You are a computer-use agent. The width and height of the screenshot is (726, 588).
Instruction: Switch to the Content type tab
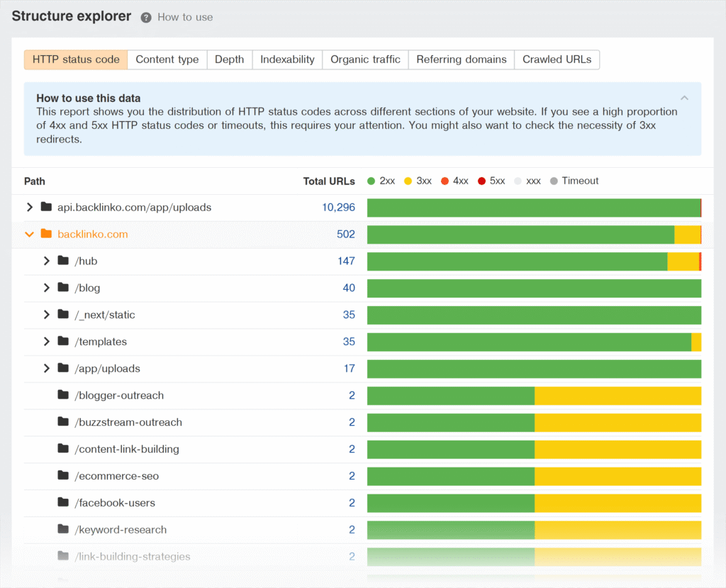tap(167, 60)
